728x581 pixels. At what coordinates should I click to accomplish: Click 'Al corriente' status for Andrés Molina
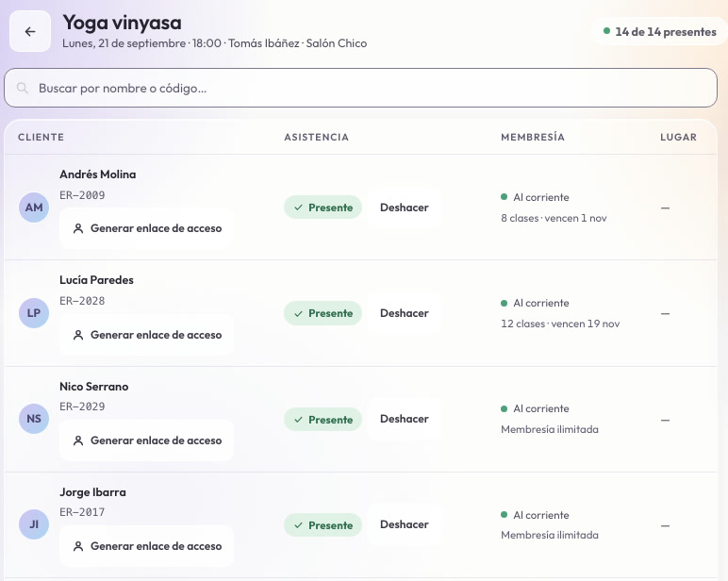(x=535, y=197)
